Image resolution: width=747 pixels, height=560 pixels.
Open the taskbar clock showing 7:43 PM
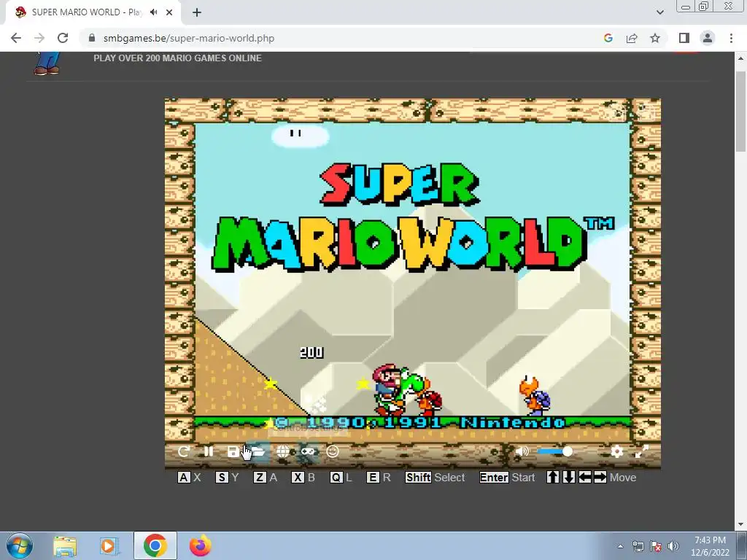point(710,546)
